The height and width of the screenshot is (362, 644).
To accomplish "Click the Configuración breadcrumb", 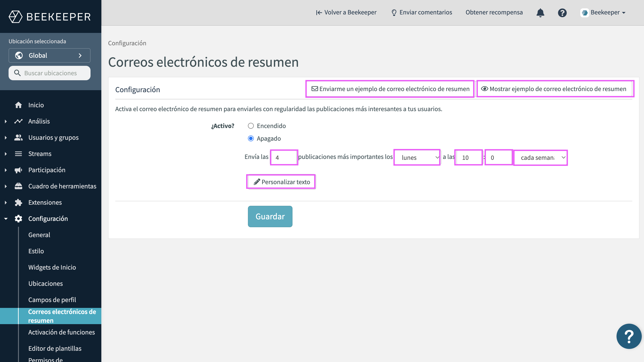I will click(x=127, y=43).
